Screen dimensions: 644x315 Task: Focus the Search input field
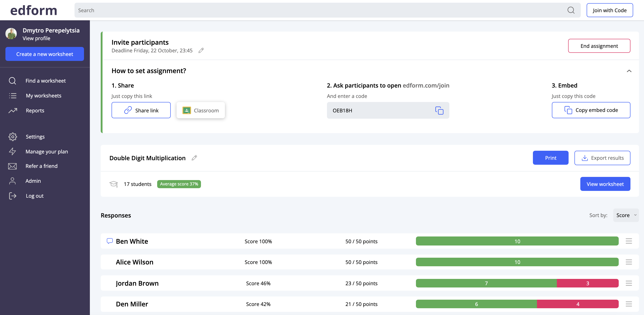327,10
